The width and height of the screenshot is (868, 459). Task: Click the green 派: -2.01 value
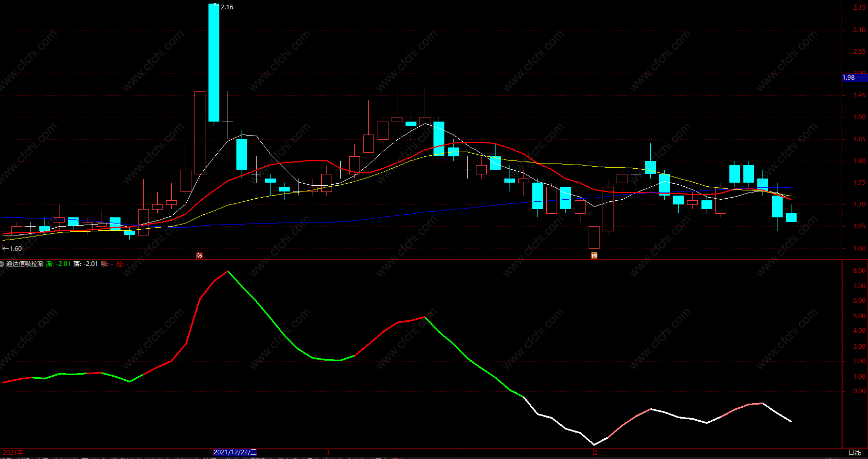point(58,264)
